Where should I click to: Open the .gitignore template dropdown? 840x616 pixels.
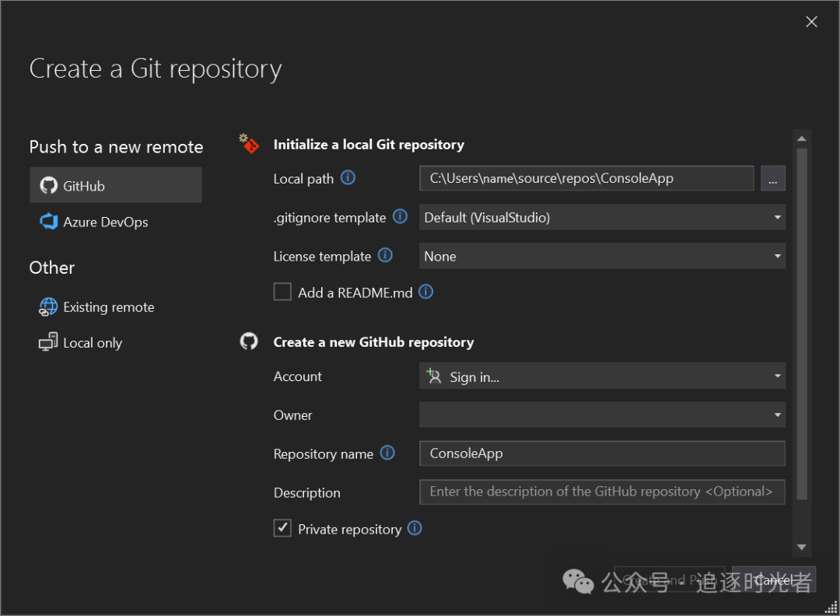601,218
